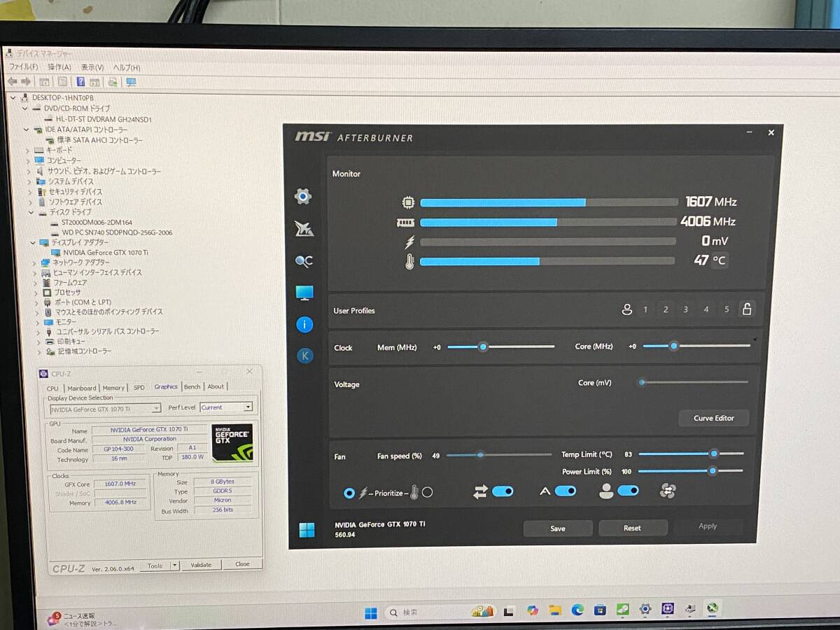This screenshot has height=630, width=840.
Task: Select user profile slot 1
Action: pyautogui.click(x=645, y=309)
